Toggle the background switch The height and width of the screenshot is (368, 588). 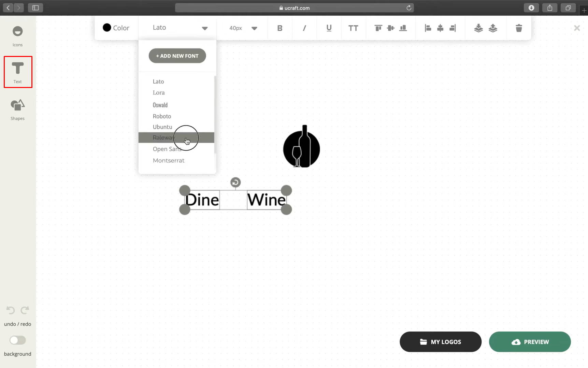tap(18, 340)
